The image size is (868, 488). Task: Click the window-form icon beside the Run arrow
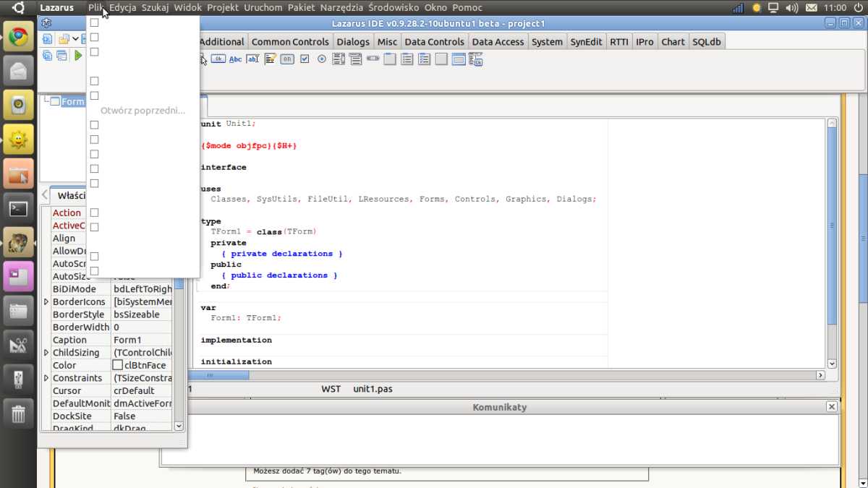pyautogui.click(x=61, y=56)
